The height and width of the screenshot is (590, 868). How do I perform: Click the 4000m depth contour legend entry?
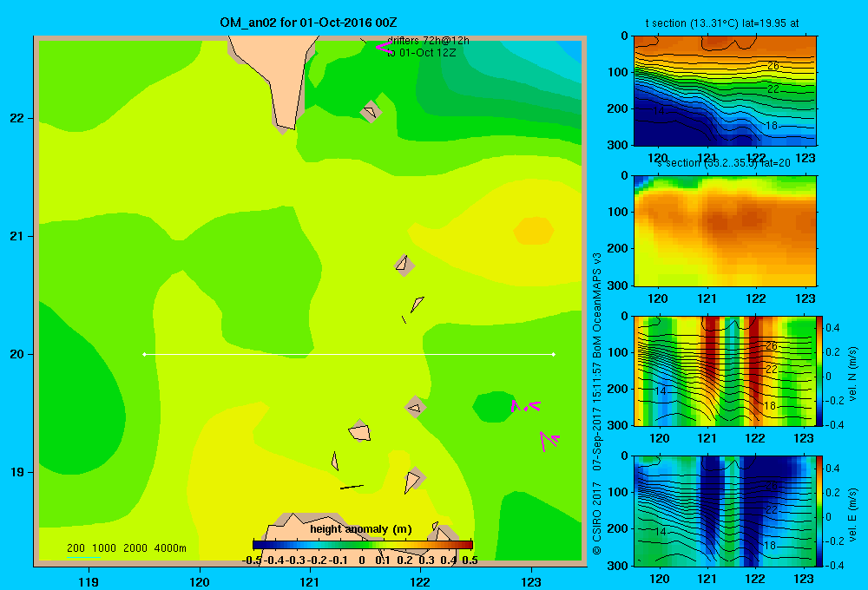170,548
